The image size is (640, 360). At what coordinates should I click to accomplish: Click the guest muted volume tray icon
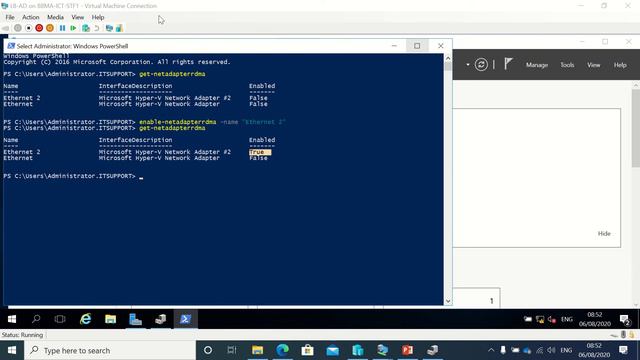coord(552,320)
